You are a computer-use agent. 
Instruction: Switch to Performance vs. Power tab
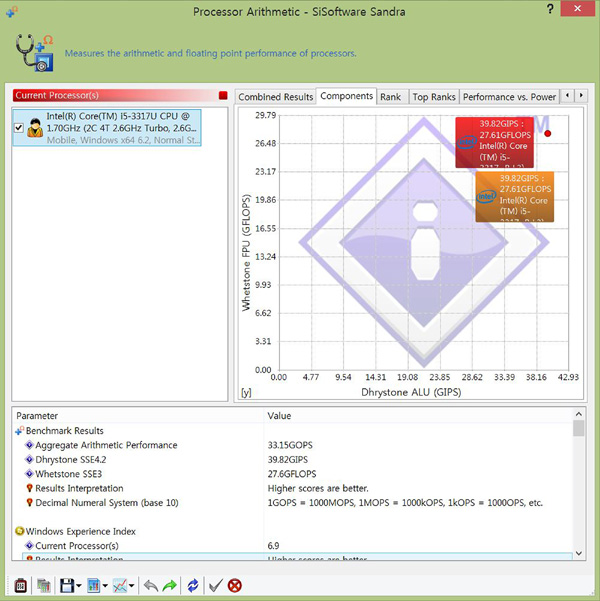pos(510,97)
